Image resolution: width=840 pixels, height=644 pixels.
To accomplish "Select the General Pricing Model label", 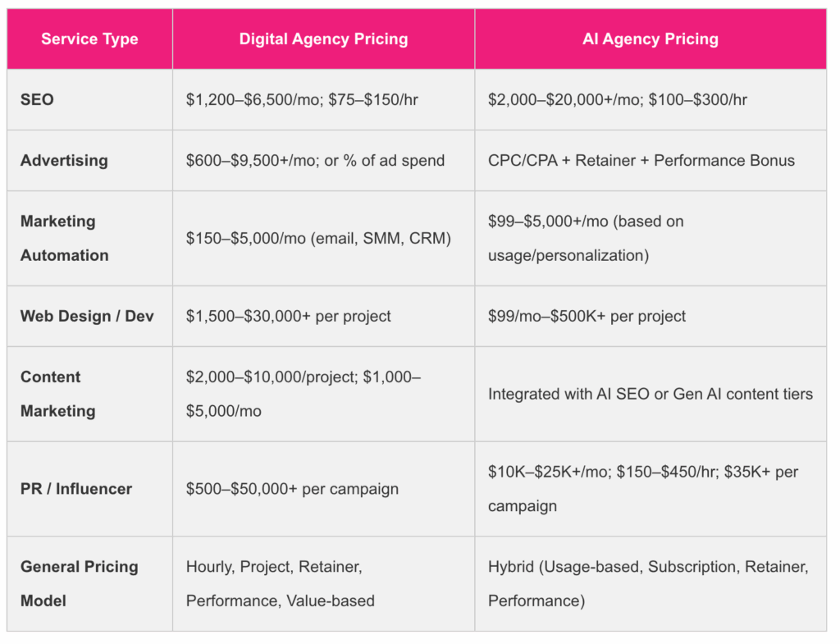I will click(x=79, y=583).
